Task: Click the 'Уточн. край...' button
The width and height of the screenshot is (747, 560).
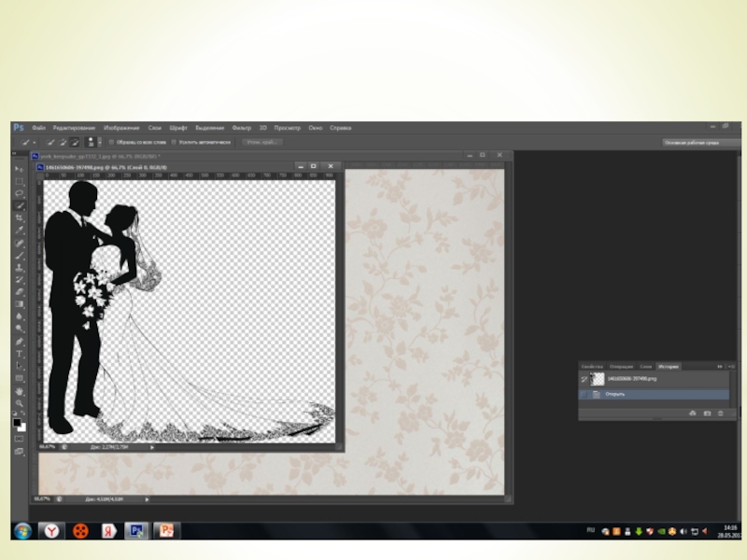Action: tap(261, 142)
